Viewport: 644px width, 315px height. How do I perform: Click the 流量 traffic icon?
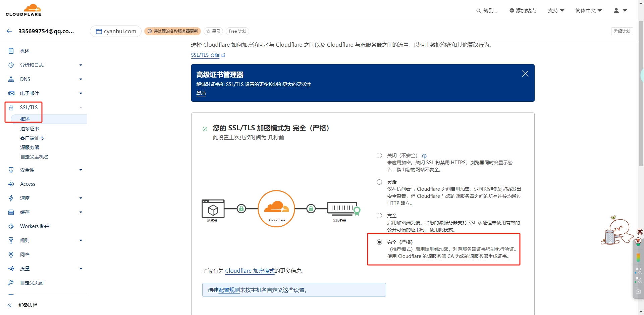tap(11, 269)
